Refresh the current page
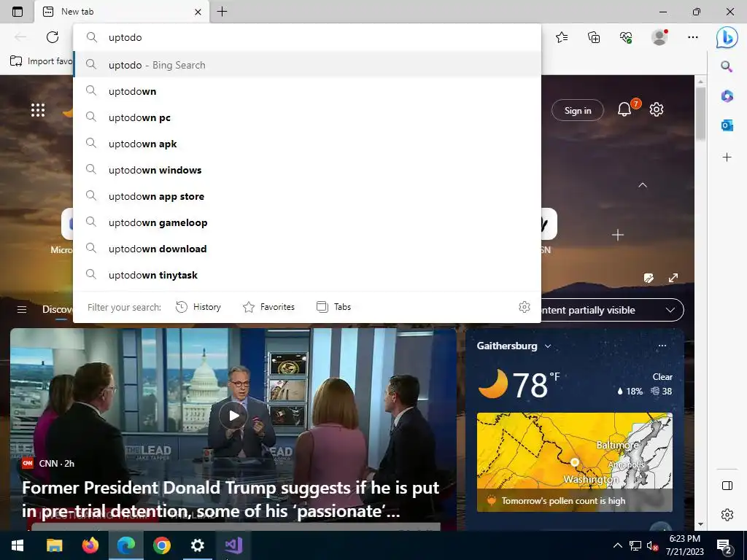Screen dimensions: 747x560 pos(53,37)
